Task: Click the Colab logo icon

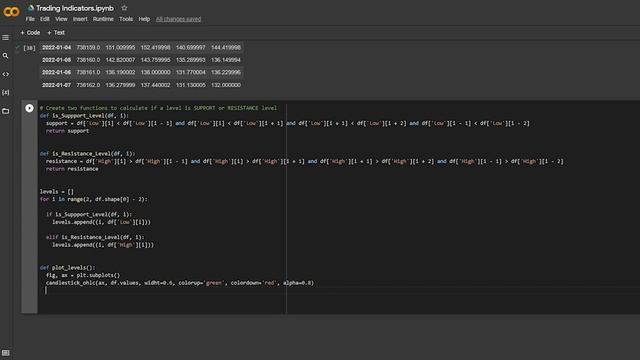Action: pos(11,12)
